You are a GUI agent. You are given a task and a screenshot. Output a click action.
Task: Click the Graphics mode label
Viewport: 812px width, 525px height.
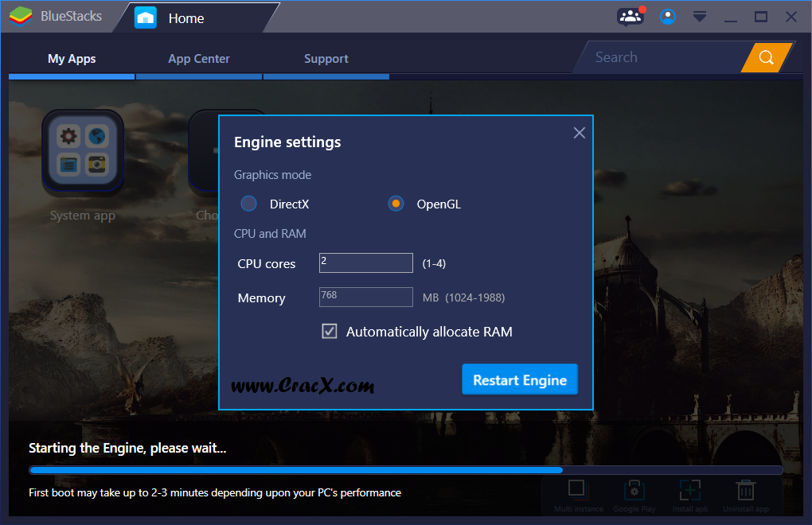coord(272,175)
